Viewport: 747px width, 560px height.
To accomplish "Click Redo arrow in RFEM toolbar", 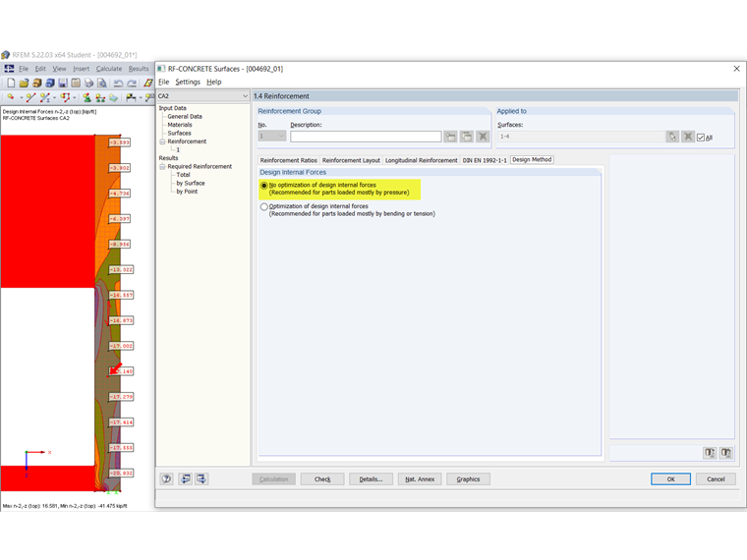I will pyautogui.click(x=132, y=83).
